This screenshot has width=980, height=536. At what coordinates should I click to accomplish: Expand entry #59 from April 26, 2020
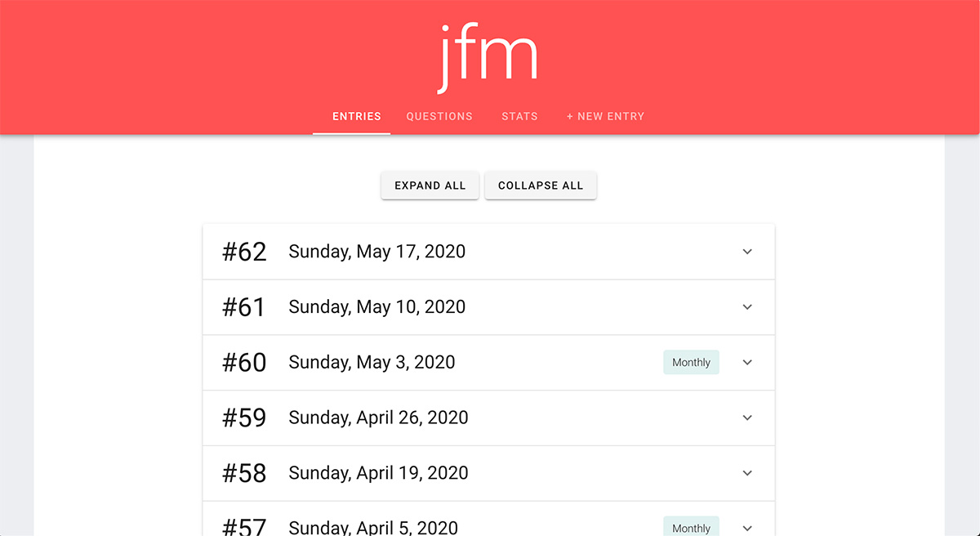pyautogui.click(x=747, y=418)
